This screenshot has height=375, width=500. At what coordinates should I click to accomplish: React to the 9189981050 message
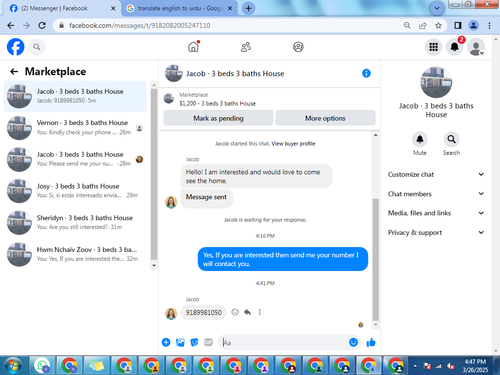[x=235, y=312]
